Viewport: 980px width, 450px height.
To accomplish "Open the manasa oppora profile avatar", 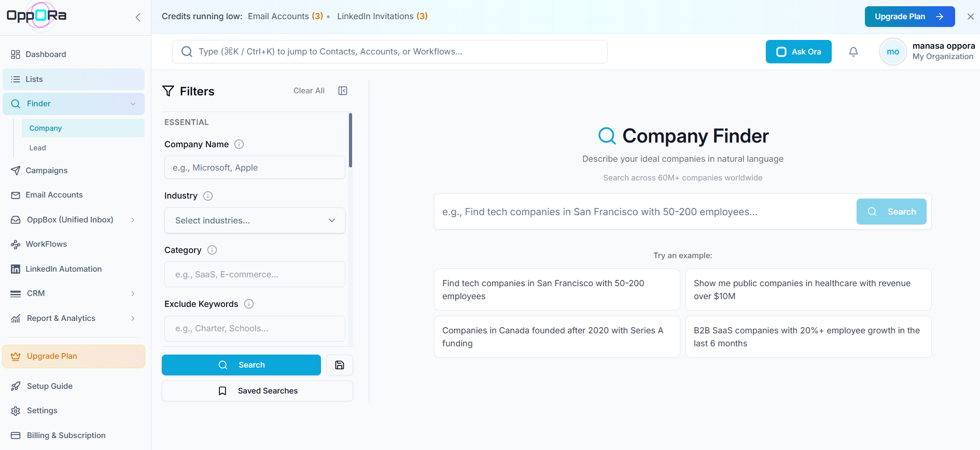I will [x=893, y=52].
